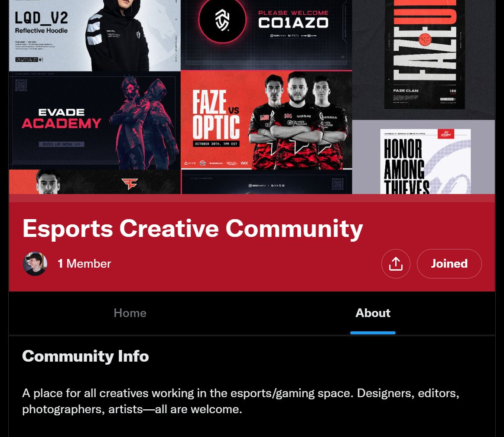
Task: Open the community banner collage image
Action: pyautogui.click(x=252, y=97)
